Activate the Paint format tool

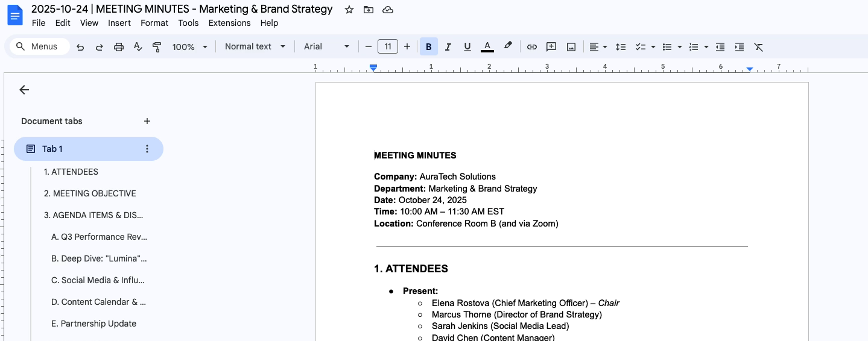coord(157,47)
